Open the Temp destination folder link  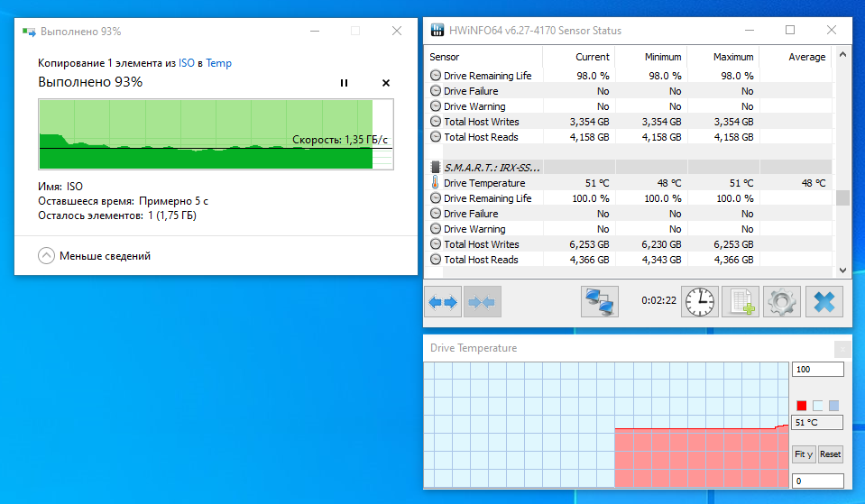219,63
